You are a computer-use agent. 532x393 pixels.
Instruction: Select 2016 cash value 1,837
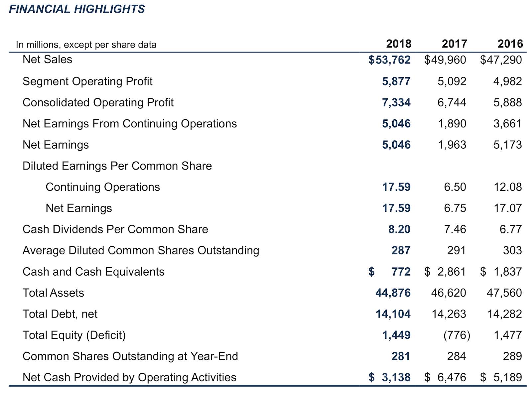[x=508, y=272]
